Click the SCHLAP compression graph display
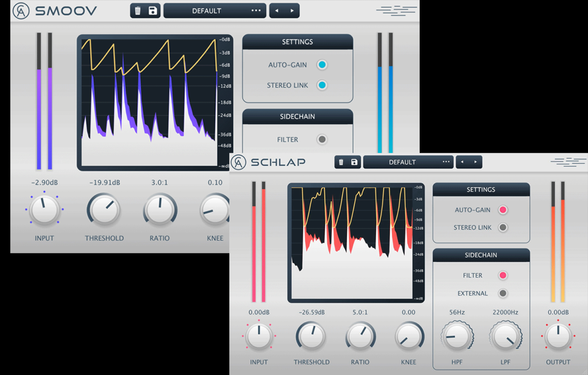588x375 pixels. tap(356, 243)
